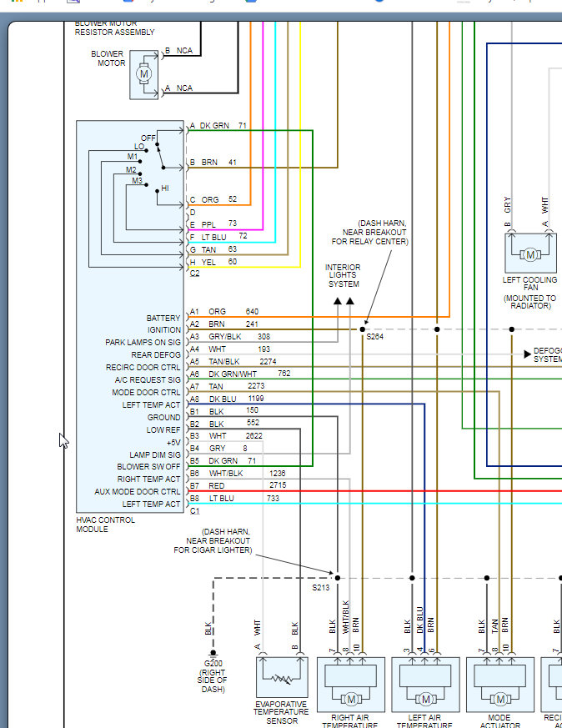Click the A/C REQUEST SIG label
Viewport: 562px width, 728px height.
(148, 379)
